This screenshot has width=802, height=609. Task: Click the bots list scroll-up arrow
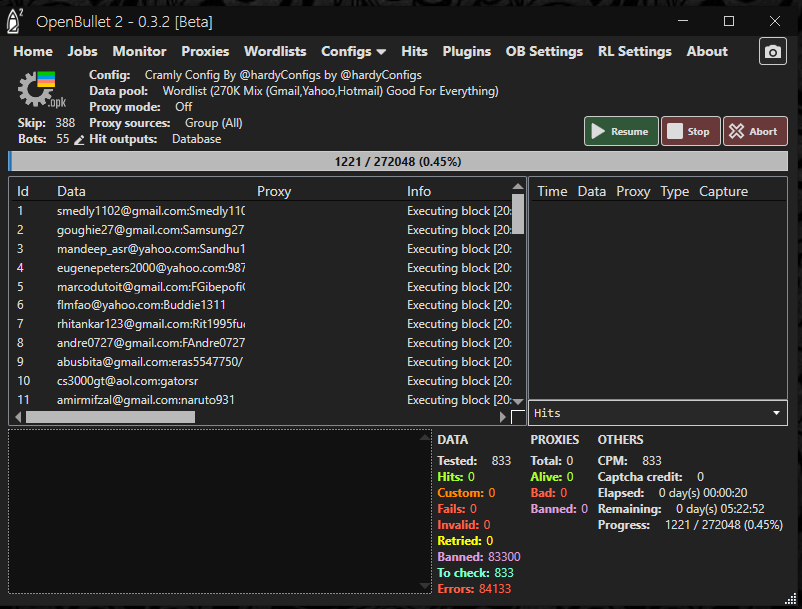518,187
